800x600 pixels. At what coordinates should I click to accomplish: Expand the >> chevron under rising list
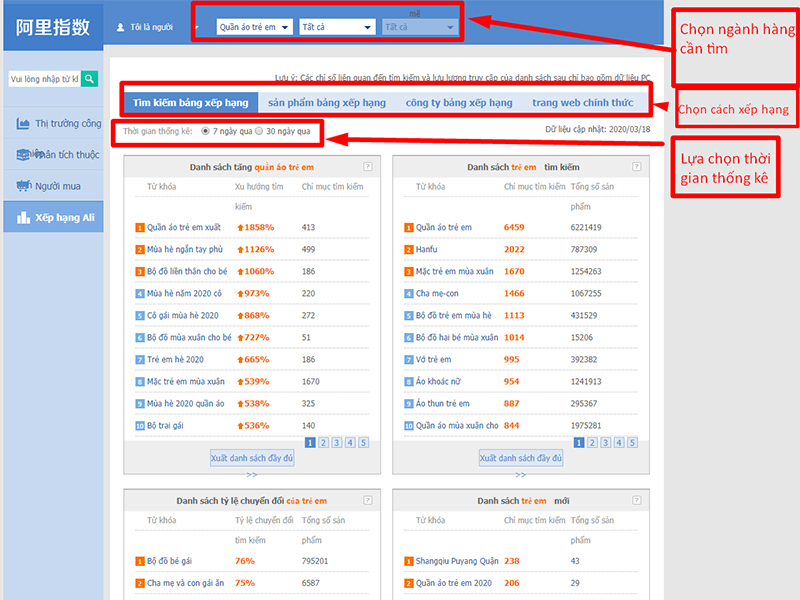click(252, 474)
